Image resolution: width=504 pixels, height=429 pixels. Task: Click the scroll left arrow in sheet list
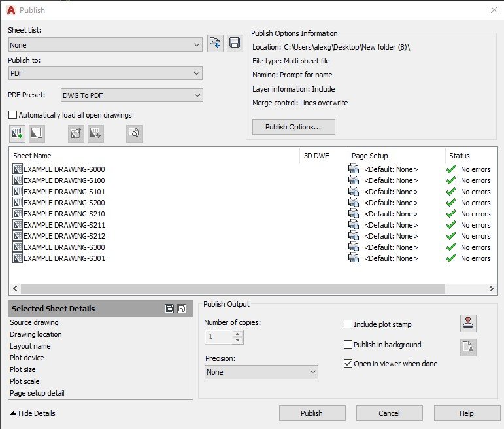pos(15,288)
